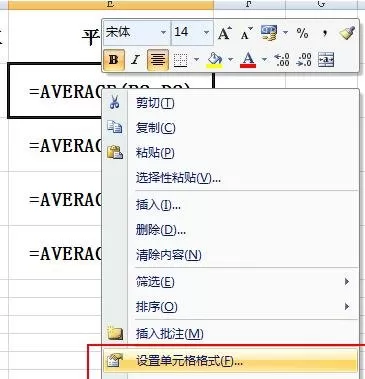
Task: Open the font size 14 dropdown
Action: [207, 33]
